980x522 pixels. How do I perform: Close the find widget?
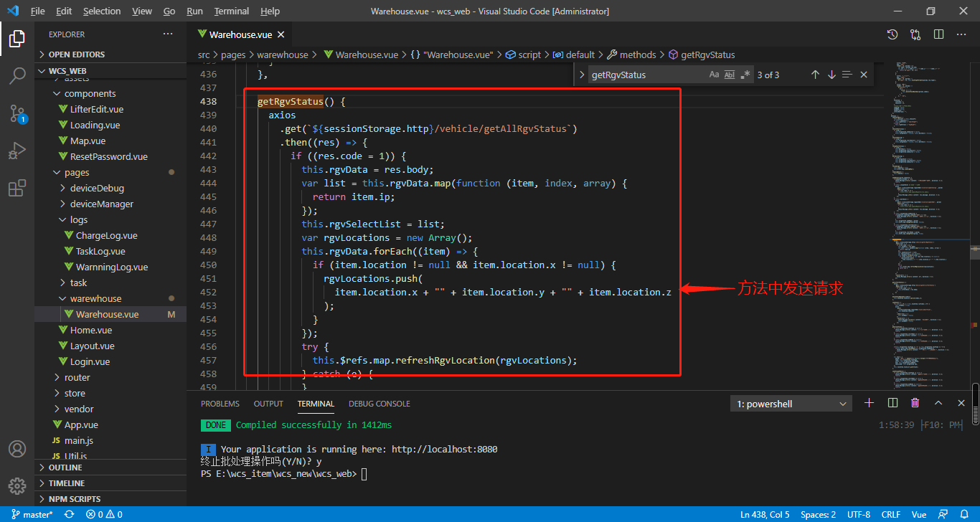(864, 75)
